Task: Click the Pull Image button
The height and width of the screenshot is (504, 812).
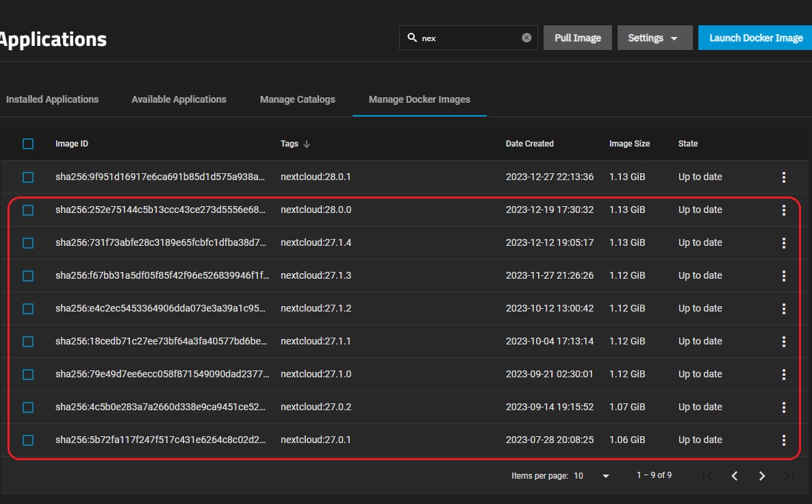Action: [x=577, y=38]
